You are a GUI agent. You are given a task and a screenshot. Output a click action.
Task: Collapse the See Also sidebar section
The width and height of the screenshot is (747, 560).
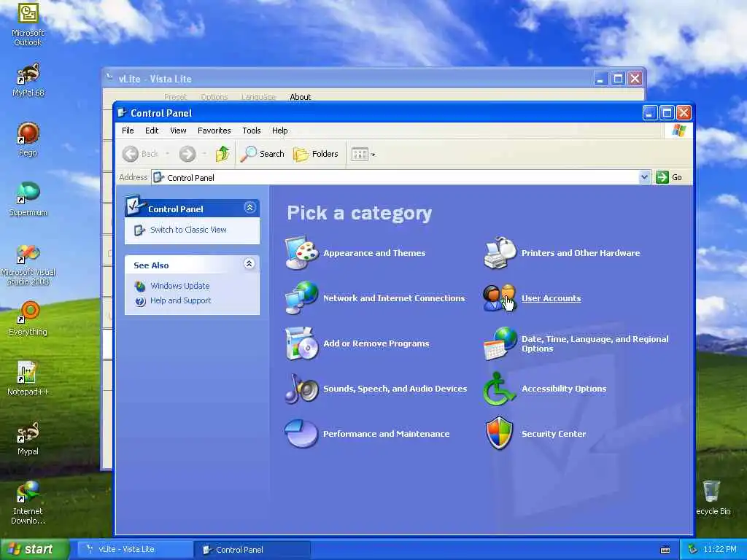[x=249, y=264]
